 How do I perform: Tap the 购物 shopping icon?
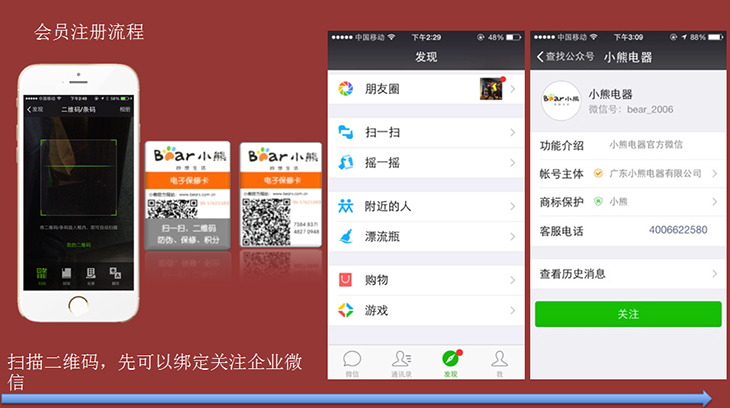click(345, 280)
